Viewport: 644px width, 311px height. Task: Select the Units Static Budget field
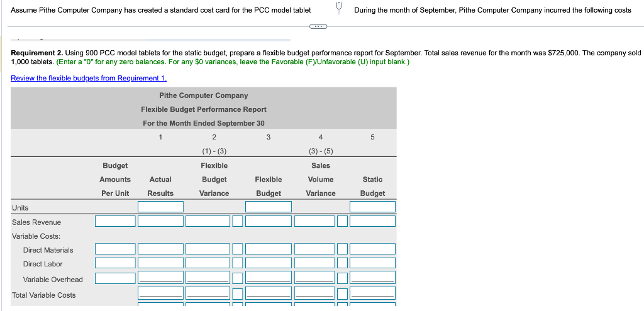(x=372, y=207)
